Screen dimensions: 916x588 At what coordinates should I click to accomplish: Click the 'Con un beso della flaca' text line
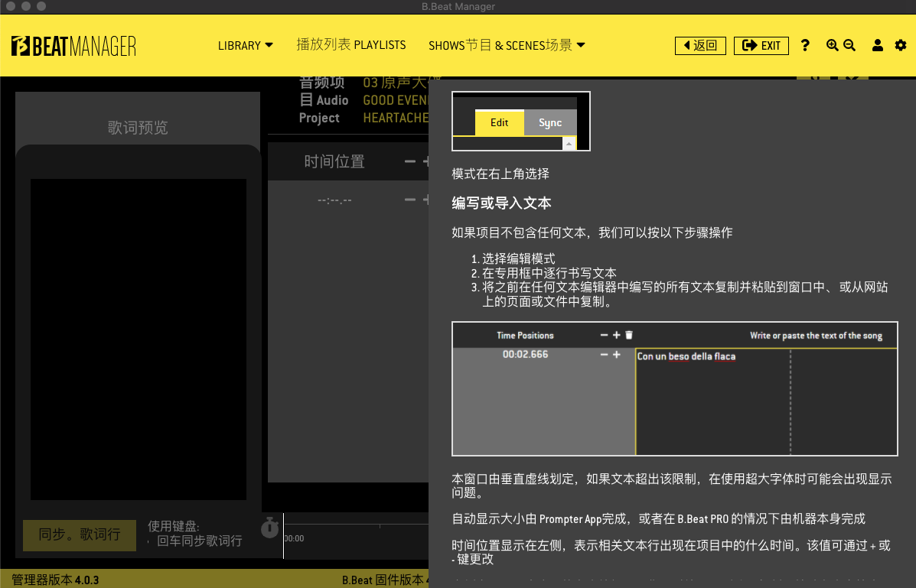(x=686, y=356)
